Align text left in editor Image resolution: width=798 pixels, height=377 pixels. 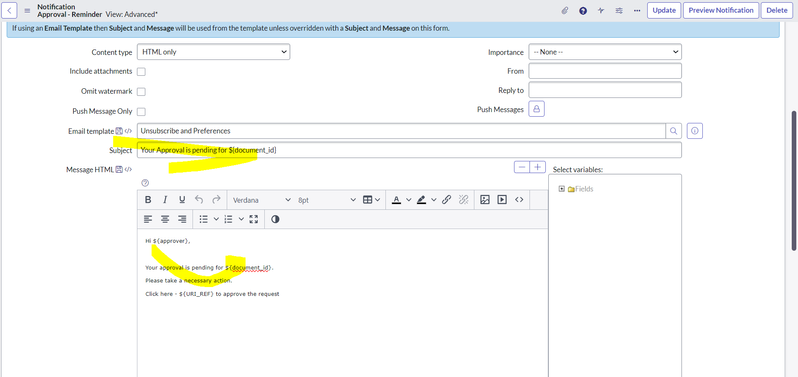(148, 219)
